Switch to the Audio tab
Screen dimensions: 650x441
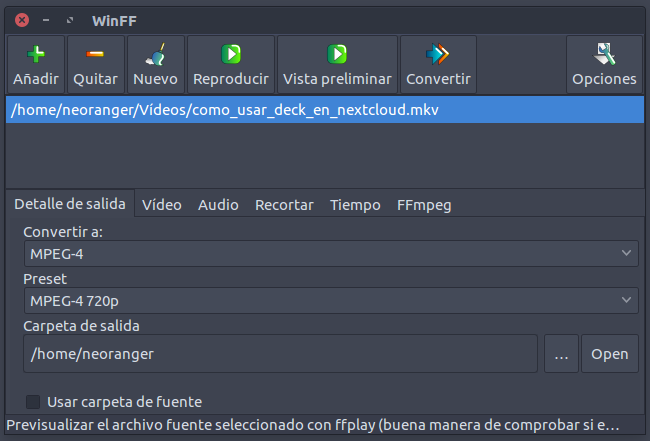pos(218,204)
